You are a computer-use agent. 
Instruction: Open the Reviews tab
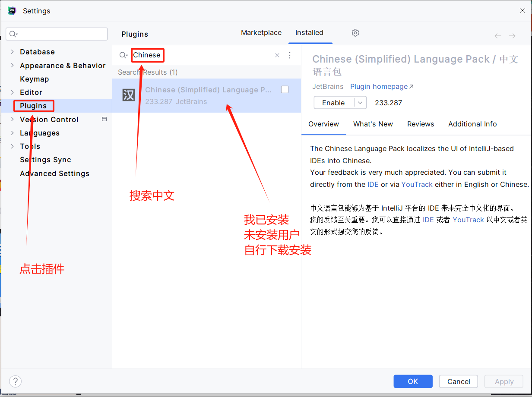pyautogui.click(x=421, y=124)
